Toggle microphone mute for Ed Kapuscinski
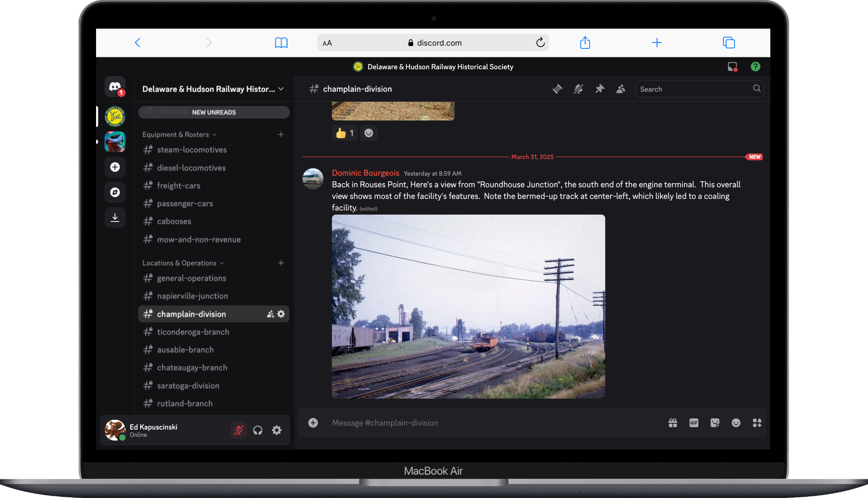868x498 pixels. (239, 430)
